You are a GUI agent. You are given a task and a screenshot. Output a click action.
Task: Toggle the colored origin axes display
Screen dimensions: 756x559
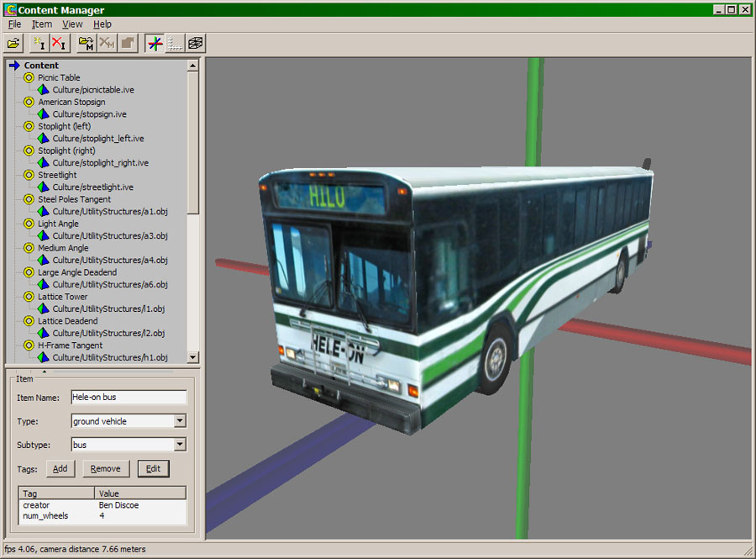point(154,43)
